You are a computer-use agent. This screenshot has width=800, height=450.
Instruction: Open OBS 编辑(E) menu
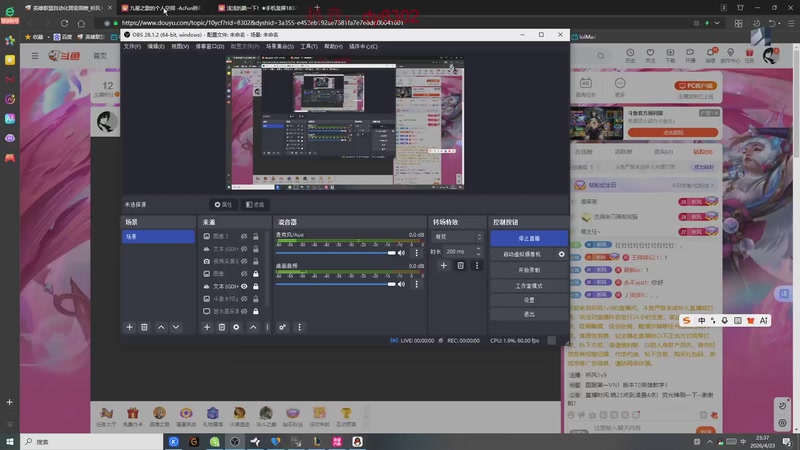(x=156, y=46)
